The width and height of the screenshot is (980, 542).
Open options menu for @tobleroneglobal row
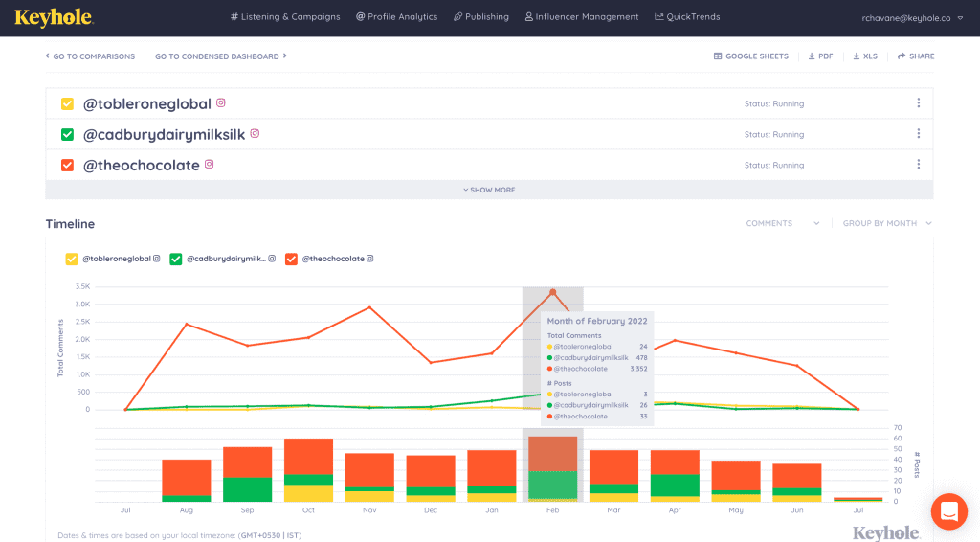click(x=918, y=103)
